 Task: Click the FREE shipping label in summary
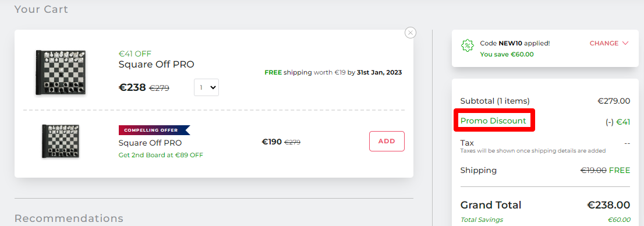click(x=620, y=170)
